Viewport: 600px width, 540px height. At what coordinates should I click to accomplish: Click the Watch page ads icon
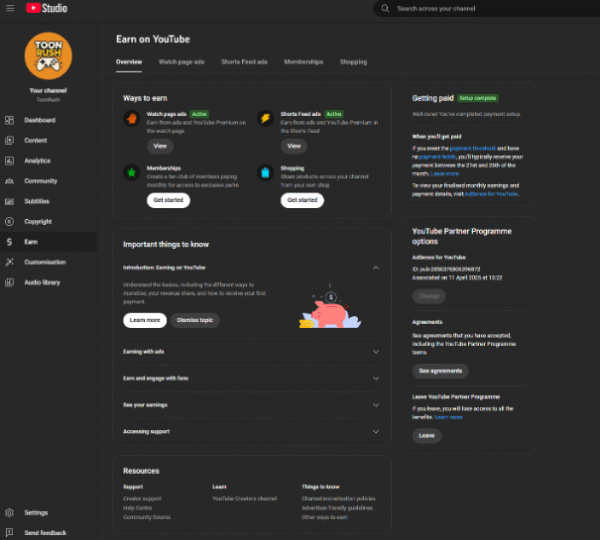tap(132, 118)
